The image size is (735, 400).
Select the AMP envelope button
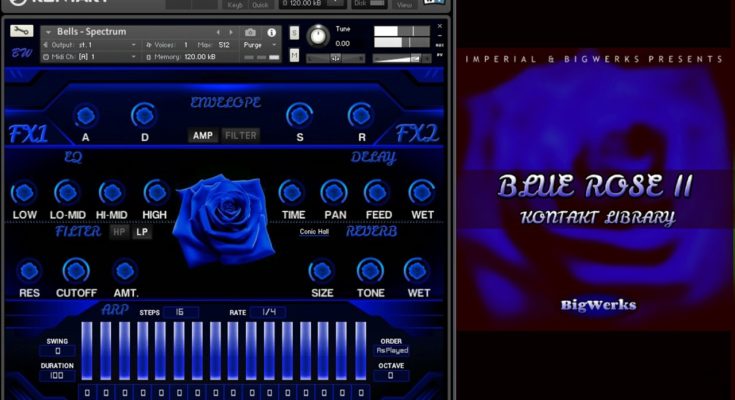point(203,136)
